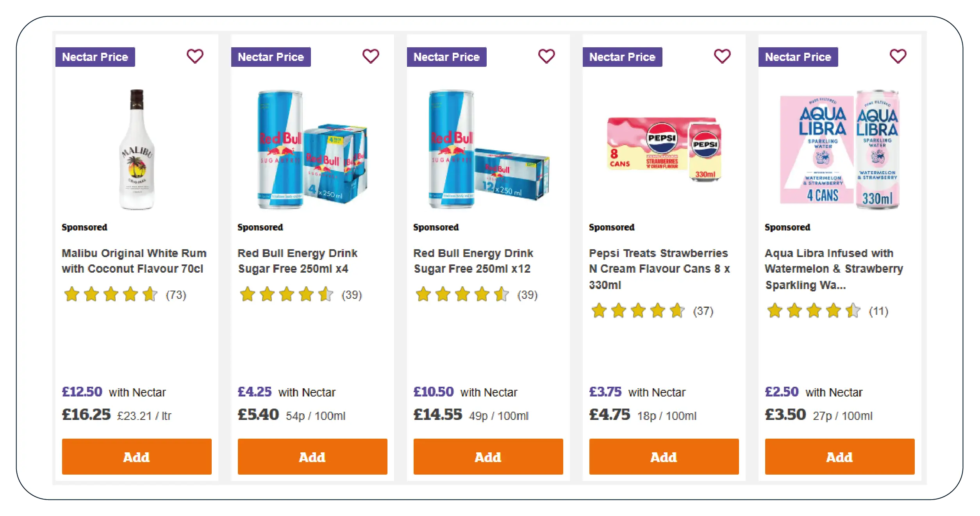Add Red Bull 250ml x4 to basket
Screen dimensions: 980x516
tap(312, 456)
